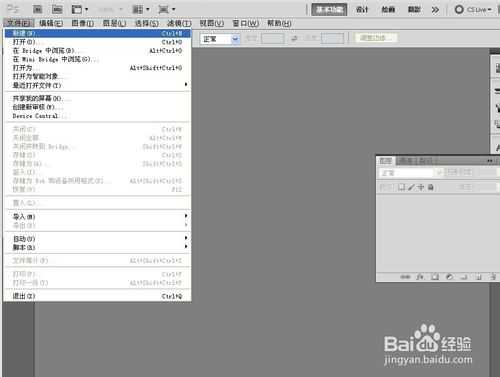Select 在 Bridge 中浏览(B)
The height and width of the screenshot is (377, 500).
coord(97,51)
